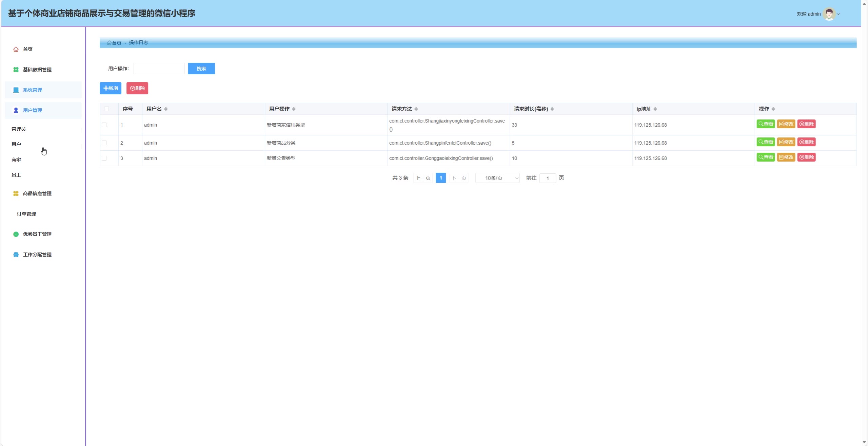Click the 用户操作 search input field
The image size is (868, 446).
coord(159,69)
